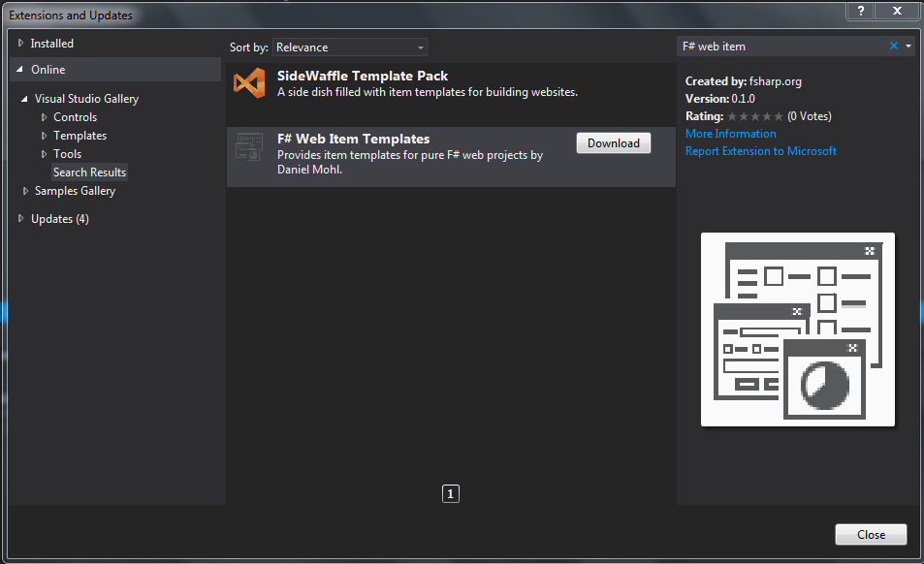Click the SideWaffle Visual Studio logo icon
Screen dimensions: 924x564
[x=248, y=83]
